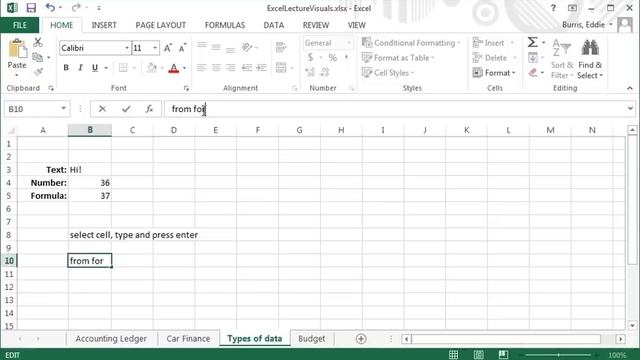Select the Car Finance sheet tab
The width and height of the screenshot is (640, 360).
click(x=188, y=339)
